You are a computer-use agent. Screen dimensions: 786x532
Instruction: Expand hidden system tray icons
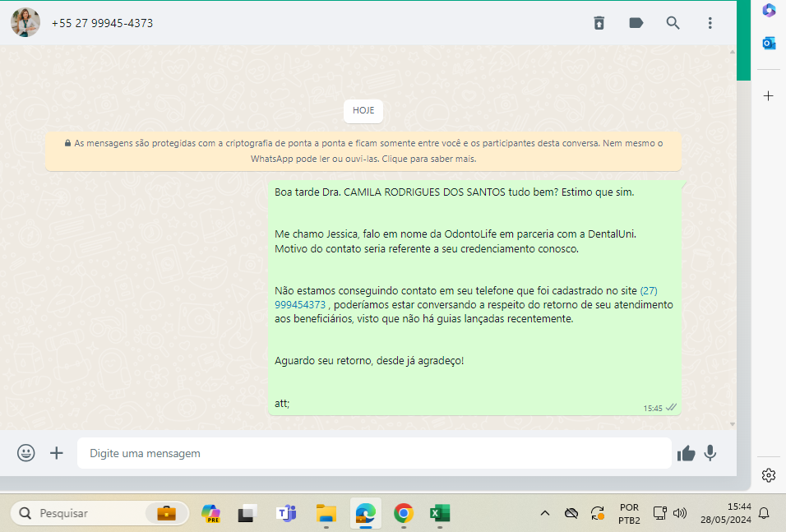[545, 513]
